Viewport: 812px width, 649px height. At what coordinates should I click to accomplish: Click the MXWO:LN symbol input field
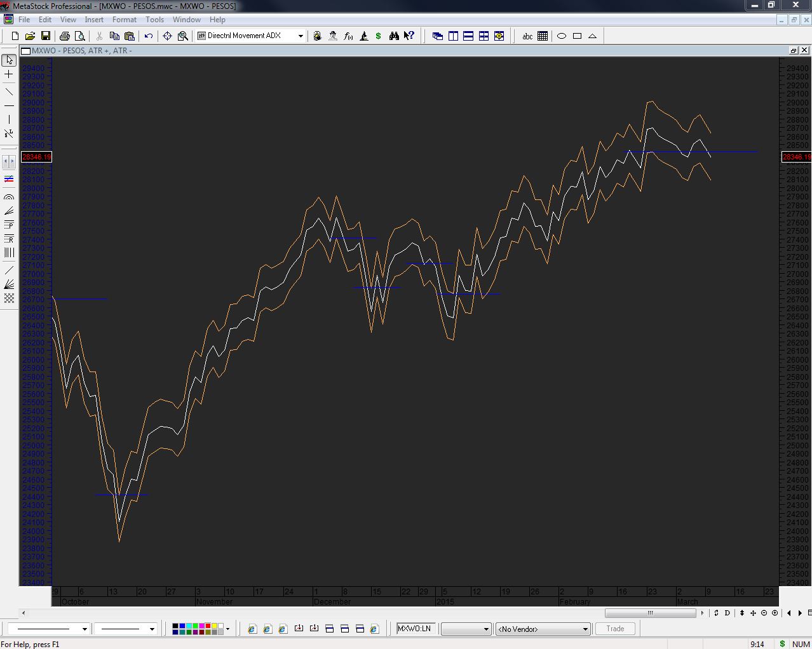(416, 629)
